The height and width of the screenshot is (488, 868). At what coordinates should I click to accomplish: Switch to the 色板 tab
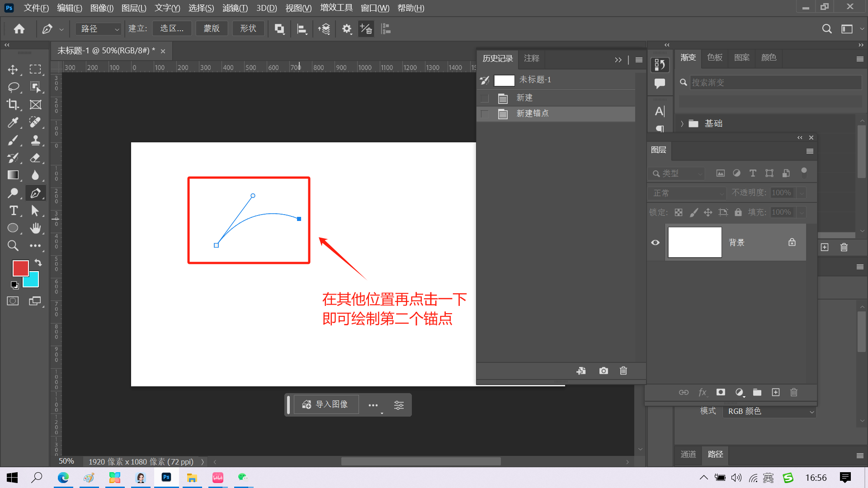click(714, 57)
